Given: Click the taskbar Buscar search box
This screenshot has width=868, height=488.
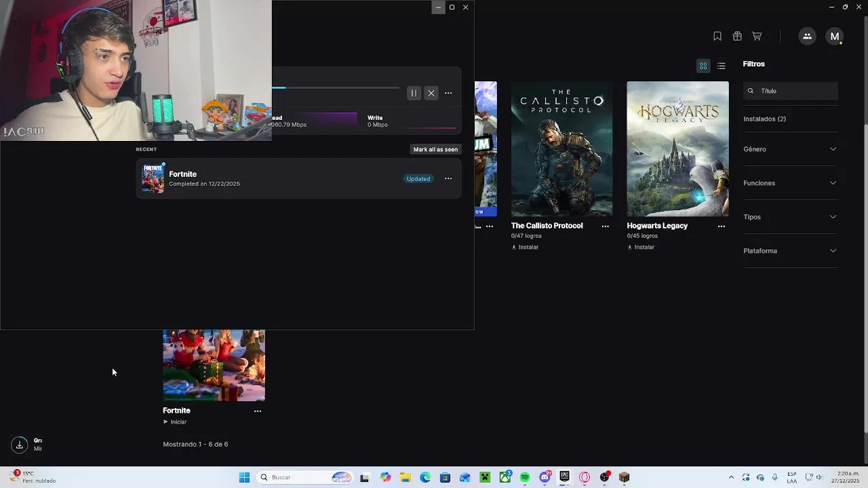Looking at the screenshot, I should coord(306,477).
